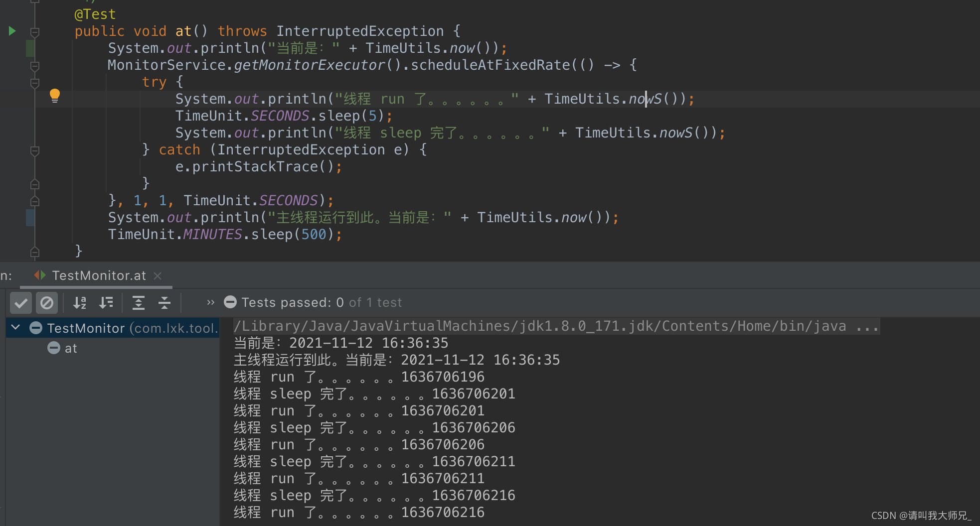Collapse all nodes in the test tree
This screenshot has height=526, width=980.
click(164, 302)
